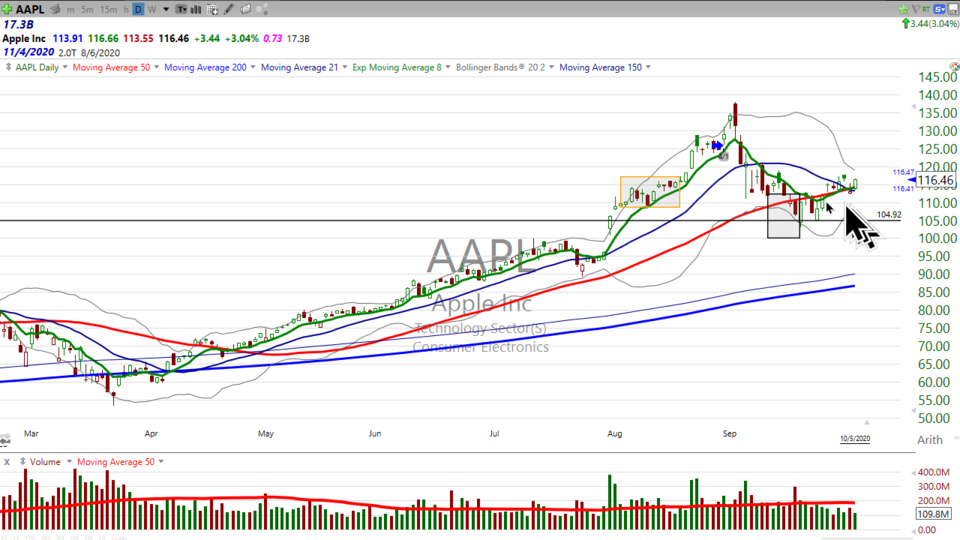Viewport: 960px width, 540px height.
Task: Click the green plus add-symbol icon
Action: click(7, 9)
